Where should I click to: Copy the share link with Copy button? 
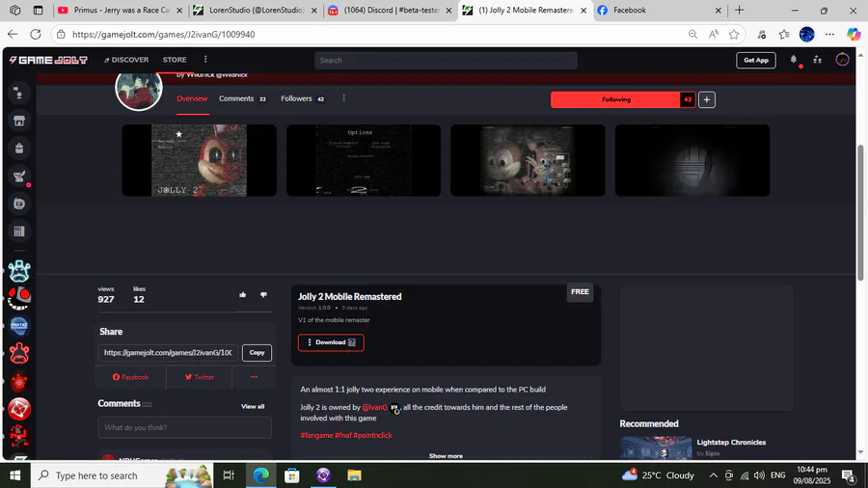(257, 352)
